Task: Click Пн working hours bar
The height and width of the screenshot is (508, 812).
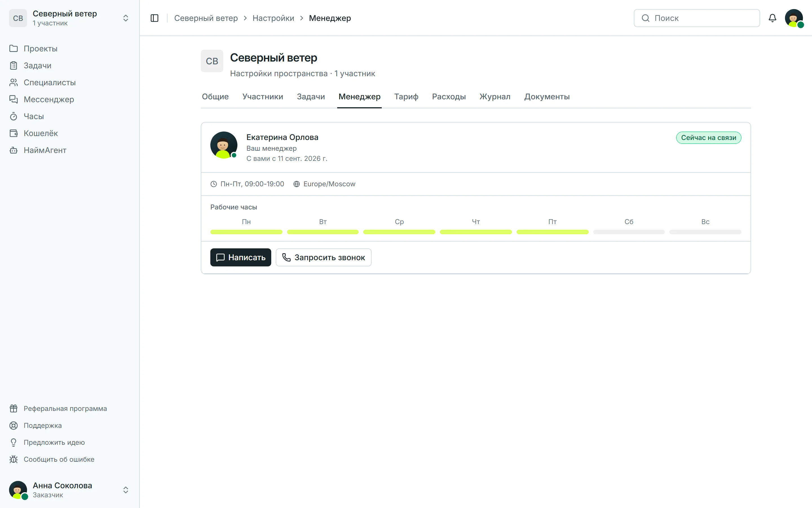Action: point(246,232)
